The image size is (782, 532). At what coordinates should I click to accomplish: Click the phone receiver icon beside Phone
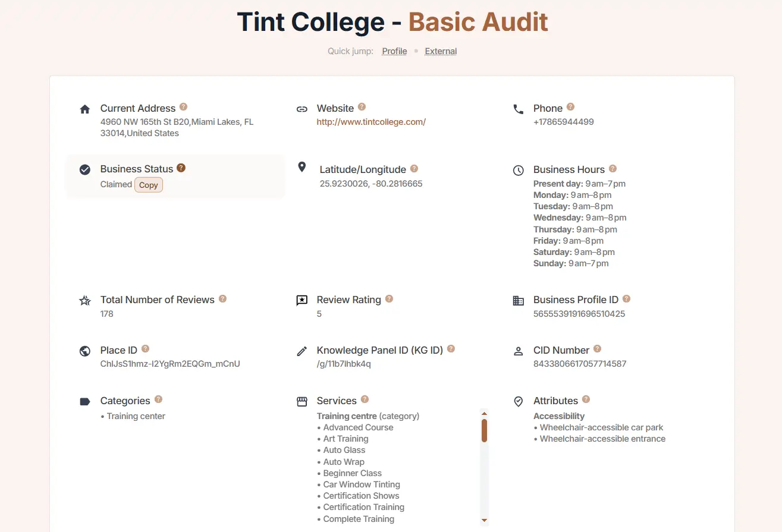pos(518,109)
